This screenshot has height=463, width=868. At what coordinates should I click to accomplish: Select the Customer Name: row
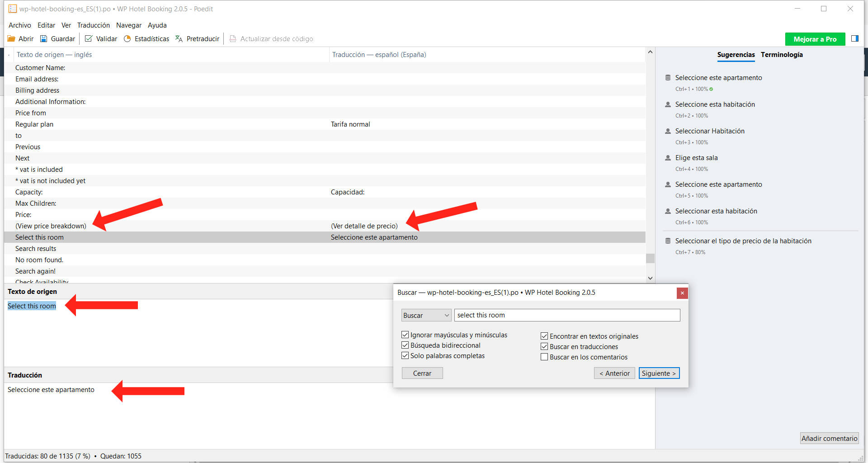(325, 68)
